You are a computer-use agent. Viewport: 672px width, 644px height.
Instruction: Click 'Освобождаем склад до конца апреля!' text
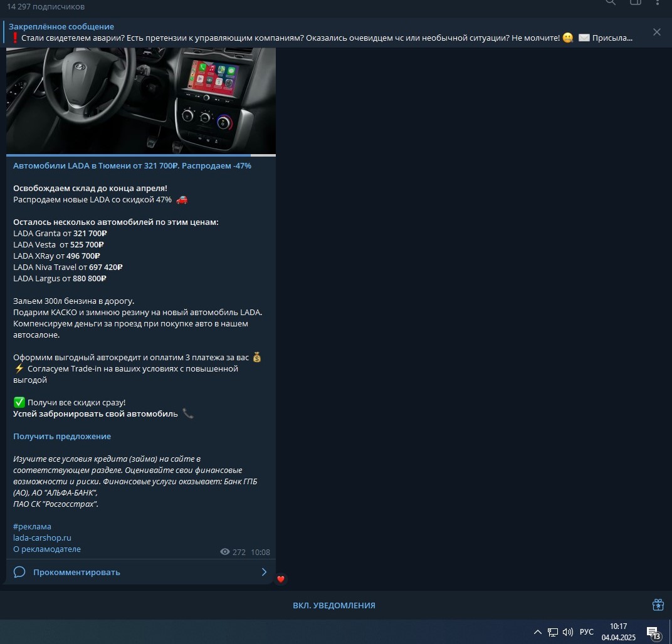point(90,188)
